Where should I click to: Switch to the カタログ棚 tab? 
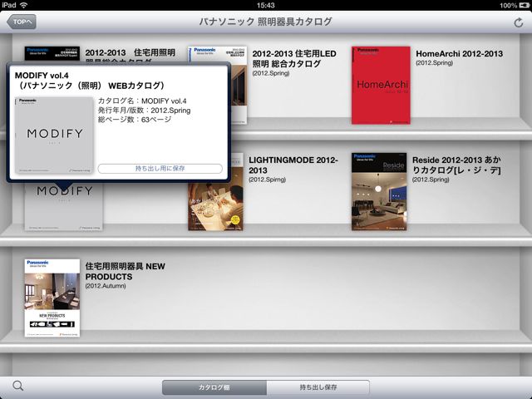(x=214, y=387)
